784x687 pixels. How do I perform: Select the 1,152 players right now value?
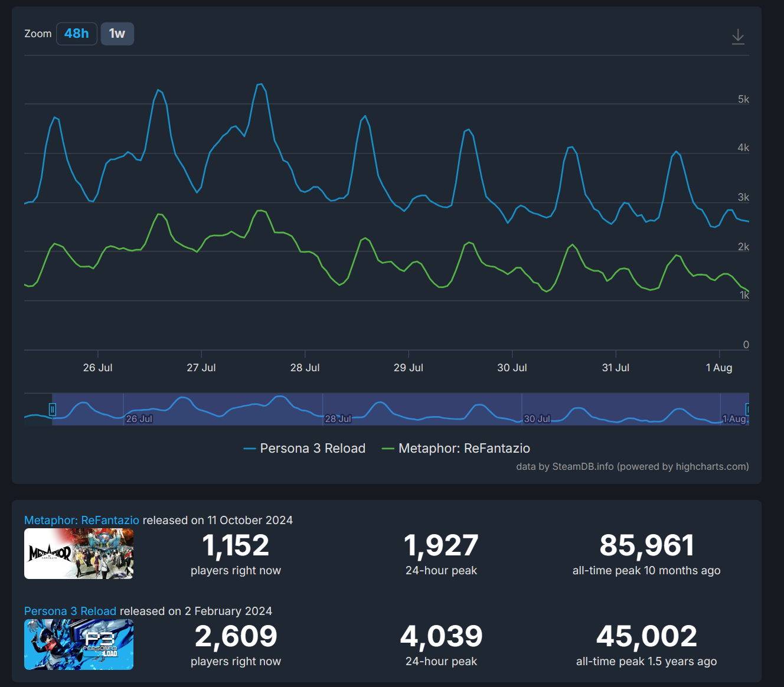[236, 545]
